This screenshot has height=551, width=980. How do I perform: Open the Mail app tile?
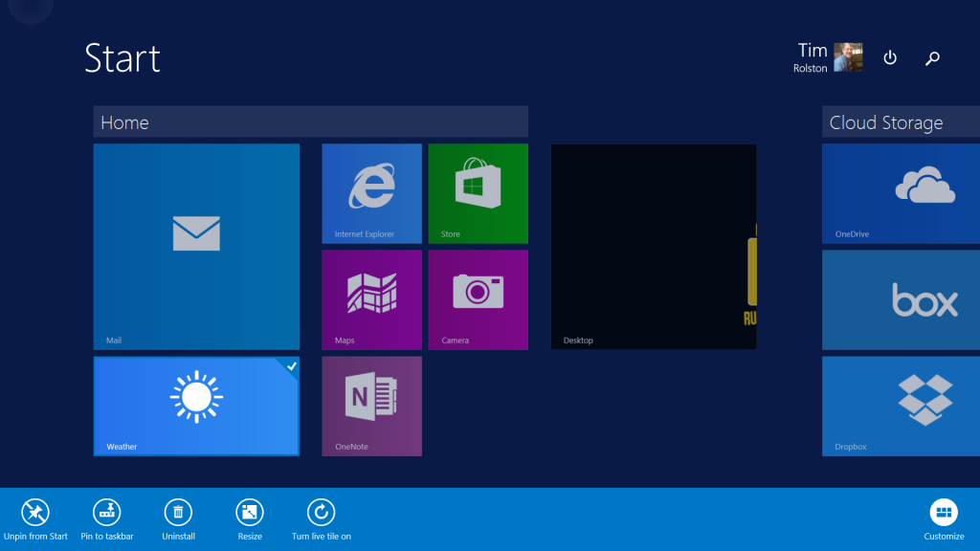[196, 246]
